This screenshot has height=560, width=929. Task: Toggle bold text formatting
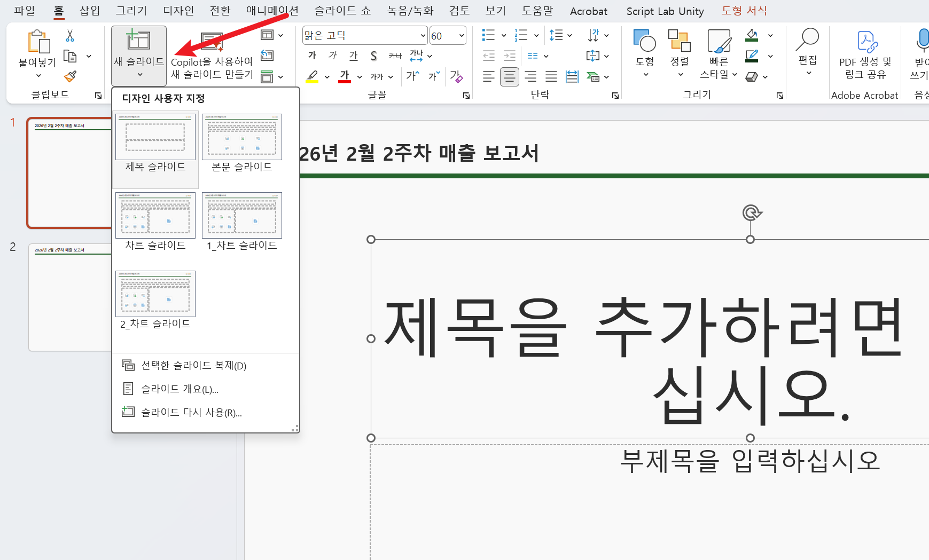pos(313,56)
